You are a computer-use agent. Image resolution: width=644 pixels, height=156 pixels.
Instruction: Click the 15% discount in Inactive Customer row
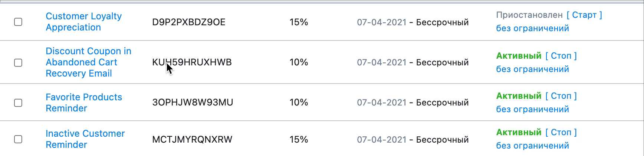[x=299, y=140]
